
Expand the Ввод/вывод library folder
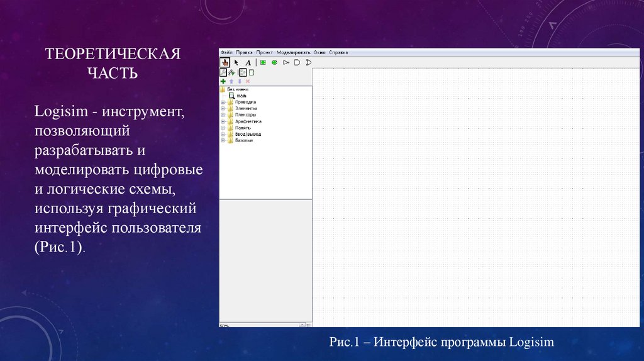223,134
